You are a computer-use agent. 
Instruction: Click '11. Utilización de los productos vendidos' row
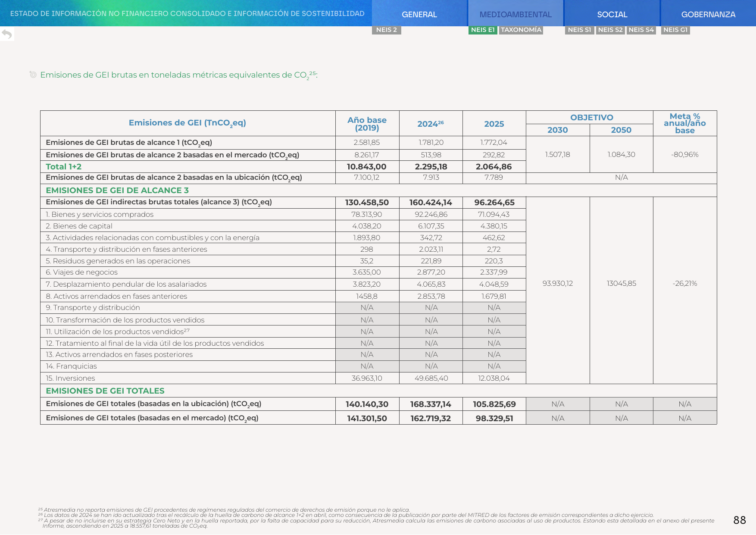coord(118,331)
